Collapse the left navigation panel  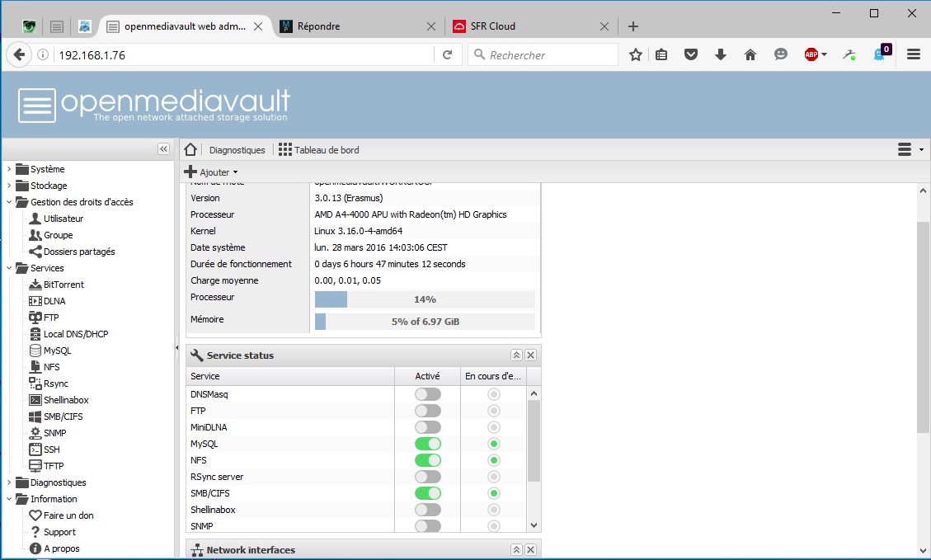[x=164, y=149]
